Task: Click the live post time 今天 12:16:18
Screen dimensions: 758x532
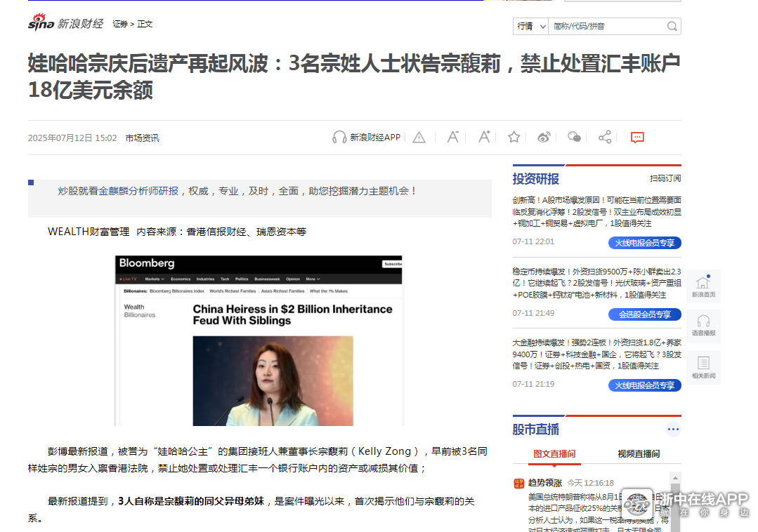Action: click(590, 483)
